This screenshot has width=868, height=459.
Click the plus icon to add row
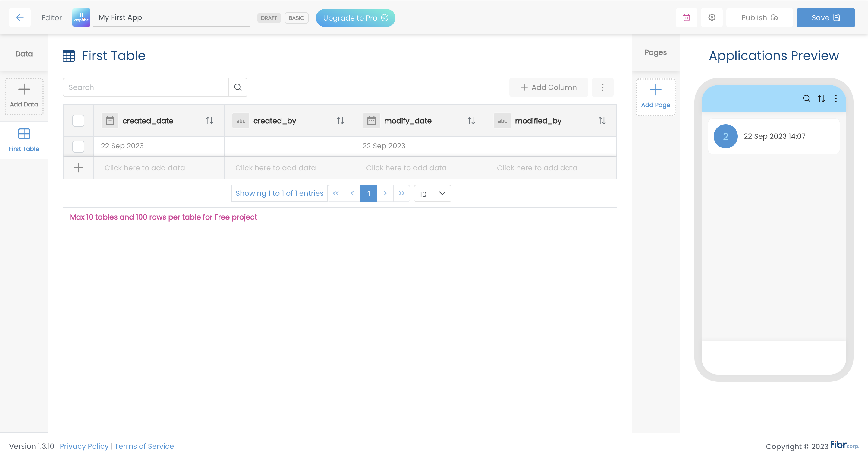pyautogui.click(x=78, y=168)
